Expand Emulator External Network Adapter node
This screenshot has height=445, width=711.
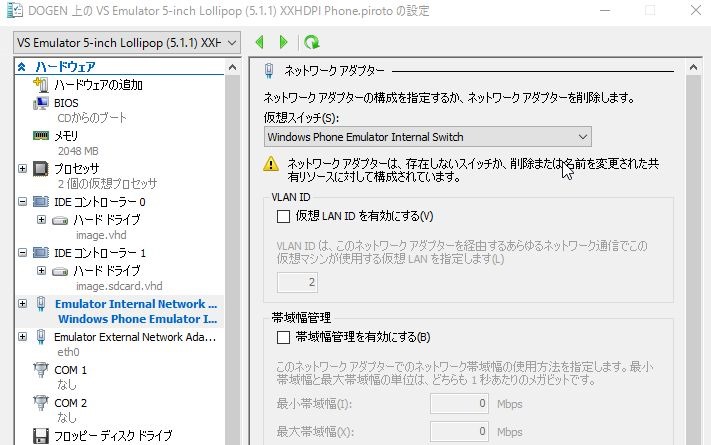23,337
